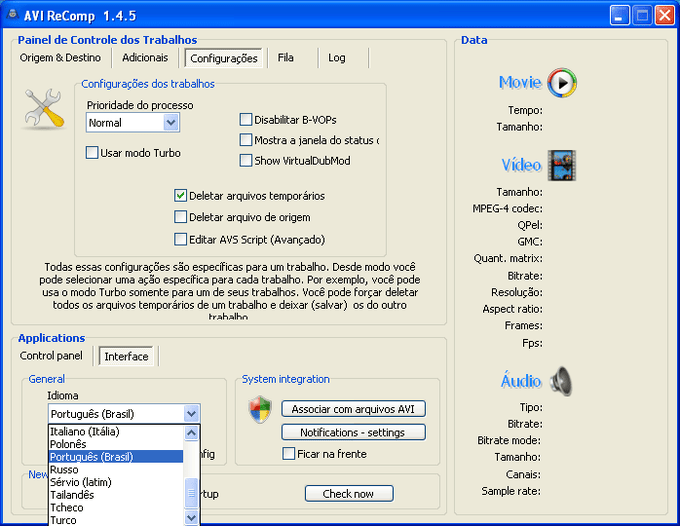The height and width of the screenshot is (526, 680).
Task: Go to the Fila tab
Action: [x=286, y=58]
